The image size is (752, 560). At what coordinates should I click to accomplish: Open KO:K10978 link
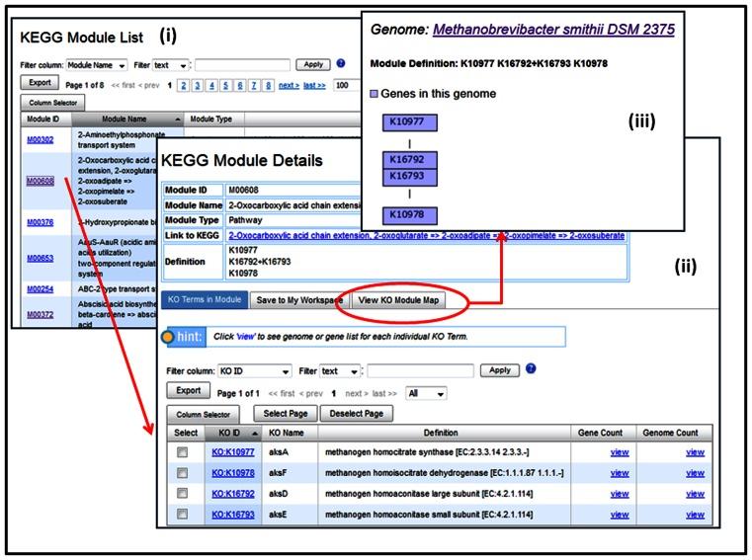pyautogui.click(x=233, y=473)
